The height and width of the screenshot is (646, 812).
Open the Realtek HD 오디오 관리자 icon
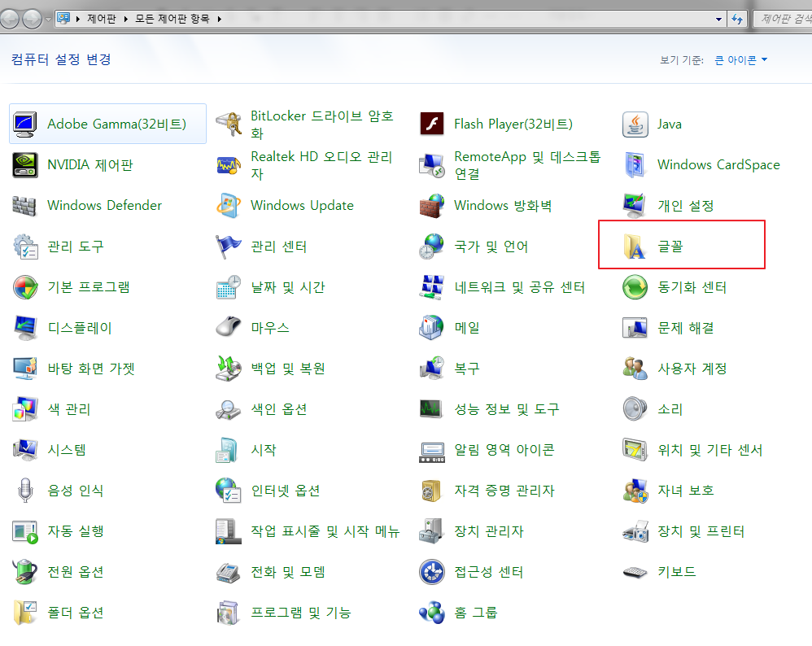tap(229, 164)
